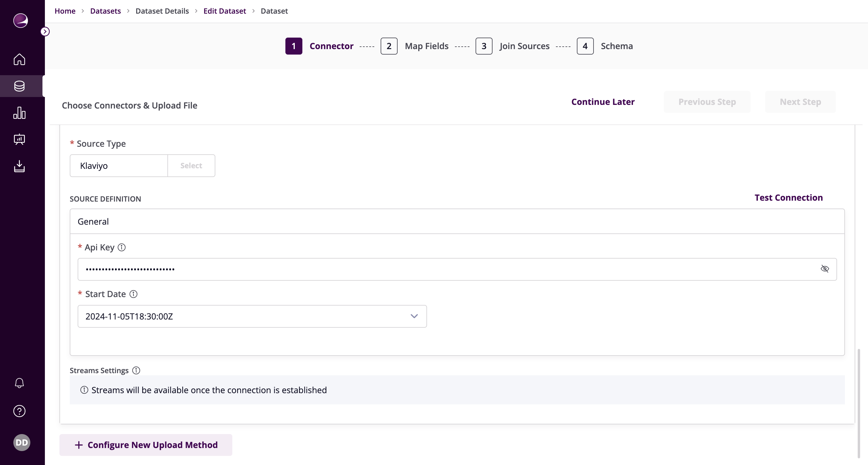This screenshot has height=465, width=868.
Task: Open the Datasets database icon in sidebar
Action: pos(19,86)
